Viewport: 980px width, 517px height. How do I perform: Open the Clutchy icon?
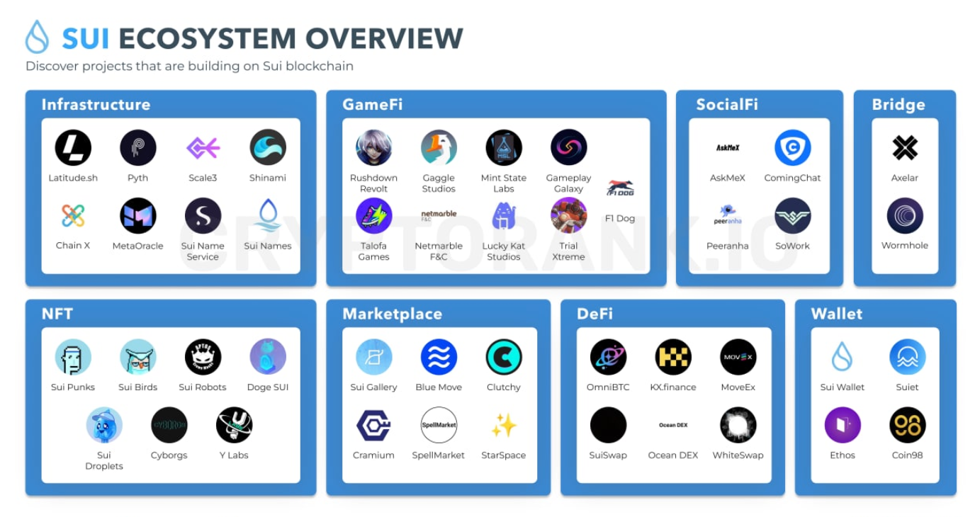click(x=504, y=357)
